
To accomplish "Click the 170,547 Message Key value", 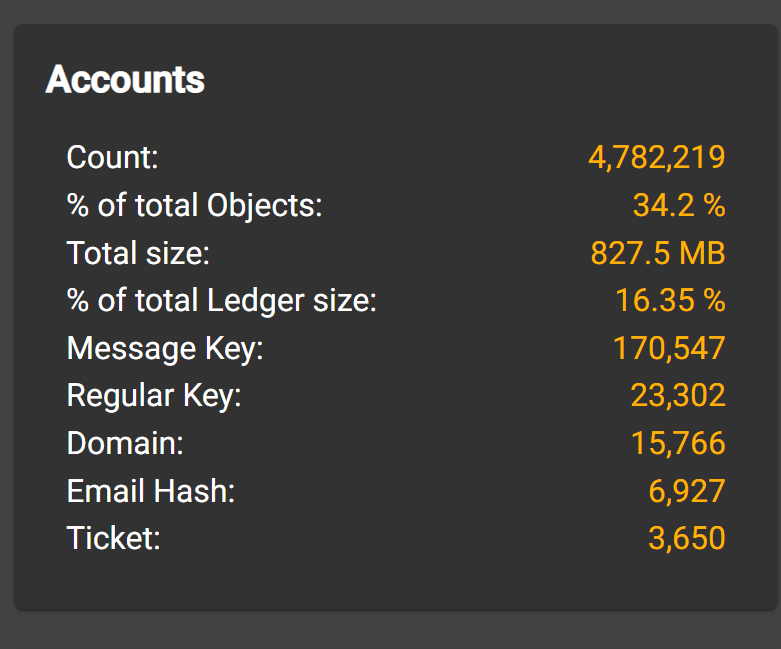I will pos(669,348).
